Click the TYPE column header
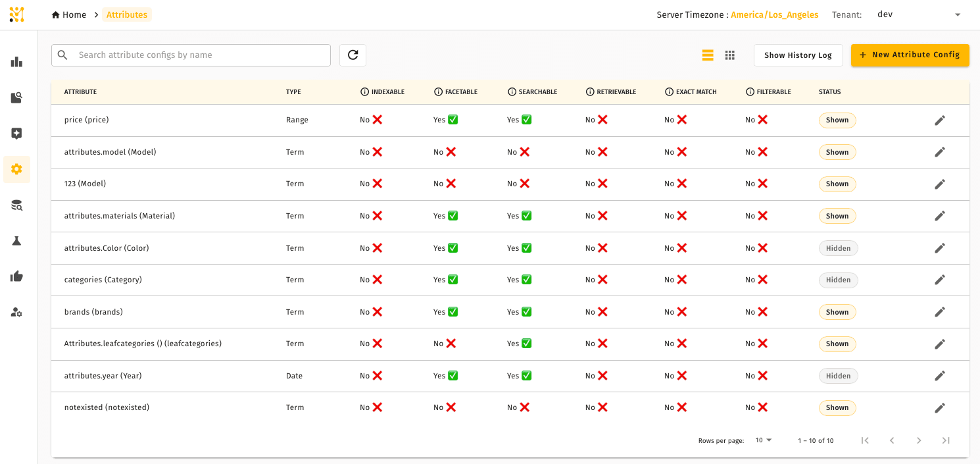 point(293,92)
